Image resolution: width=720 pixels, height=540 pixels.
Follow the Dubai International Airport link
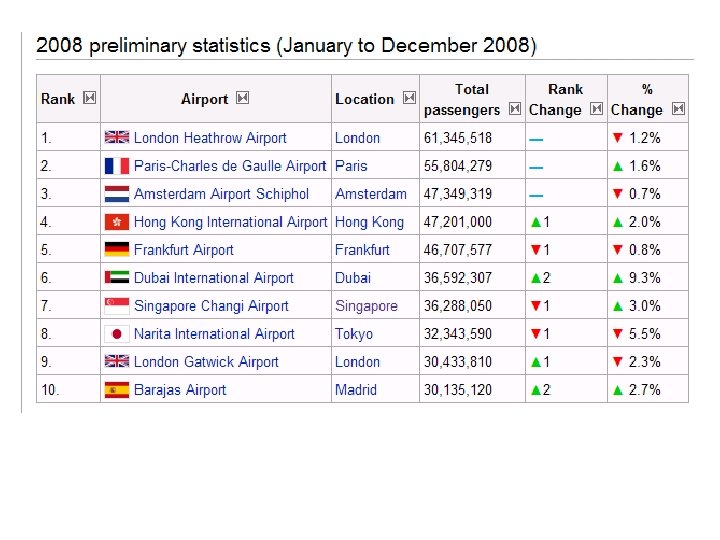click(x=214, y=278)
